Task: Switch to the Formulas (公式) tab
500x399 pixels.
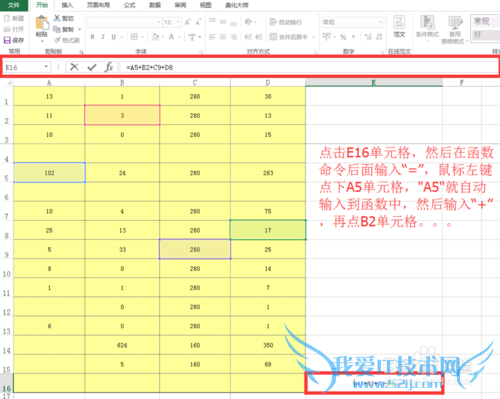Action: (130, 5)
